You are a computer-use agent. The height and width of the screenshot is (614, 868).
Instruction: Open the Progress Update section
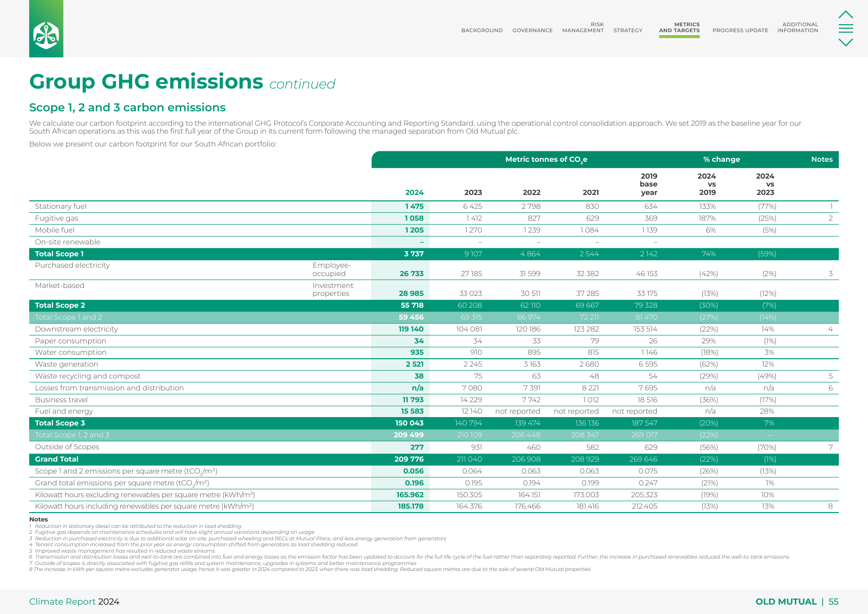click(x=740, y=31)
